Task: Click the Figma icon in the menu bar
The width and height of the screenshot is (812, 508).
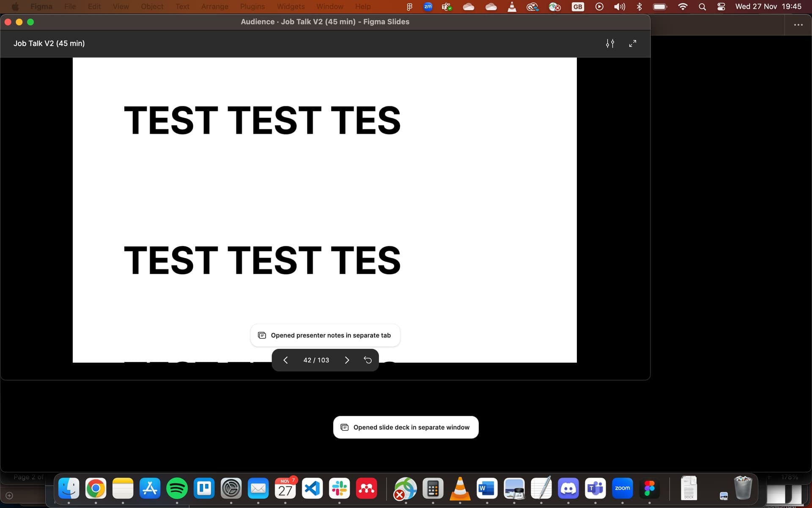Action: pyautogui.click(x=409, y=7)
